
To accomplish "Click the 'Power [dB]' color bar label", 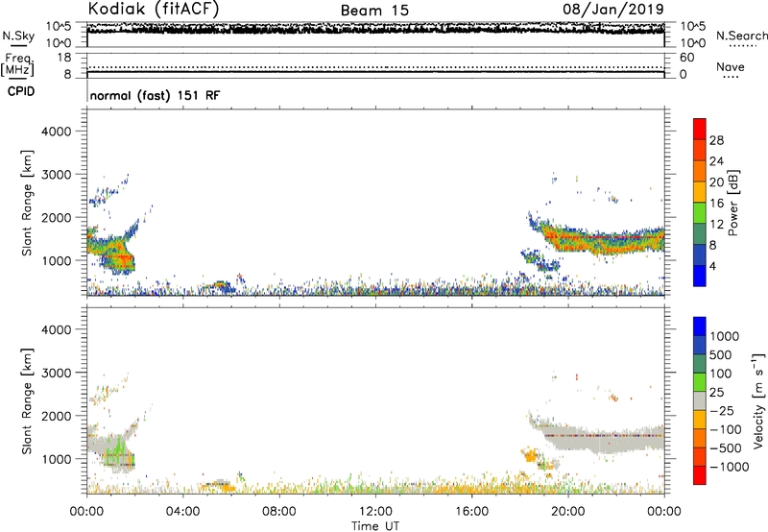I will coord(733,203).
